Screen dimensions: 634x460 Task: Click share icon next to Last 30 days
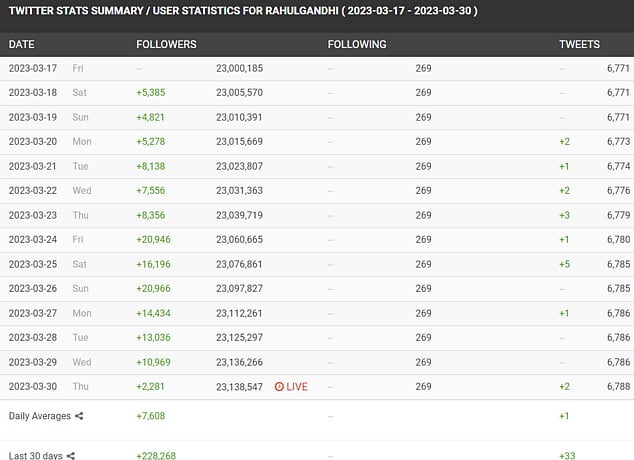click(x=71, y=456)
